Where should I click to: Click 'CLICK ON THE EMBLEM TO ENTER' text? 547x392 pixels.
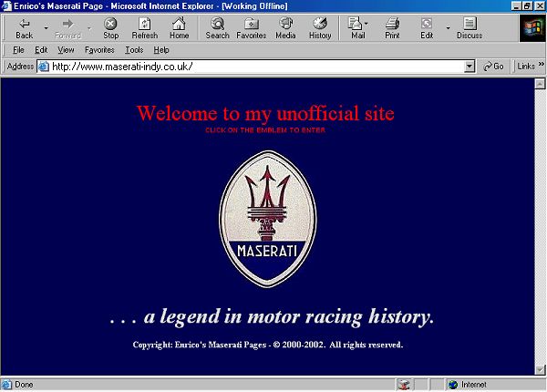[265, 130]
